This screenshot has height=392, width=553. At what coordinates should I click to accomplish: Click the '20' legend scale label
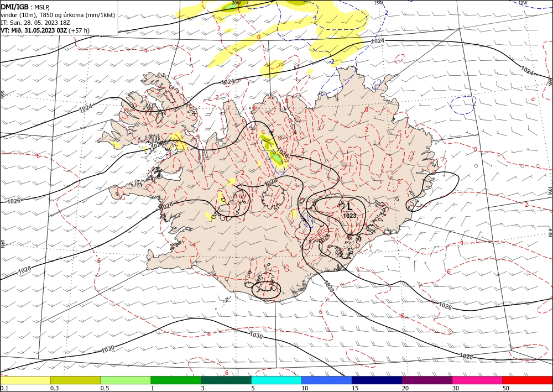click(x=405, y=388)
